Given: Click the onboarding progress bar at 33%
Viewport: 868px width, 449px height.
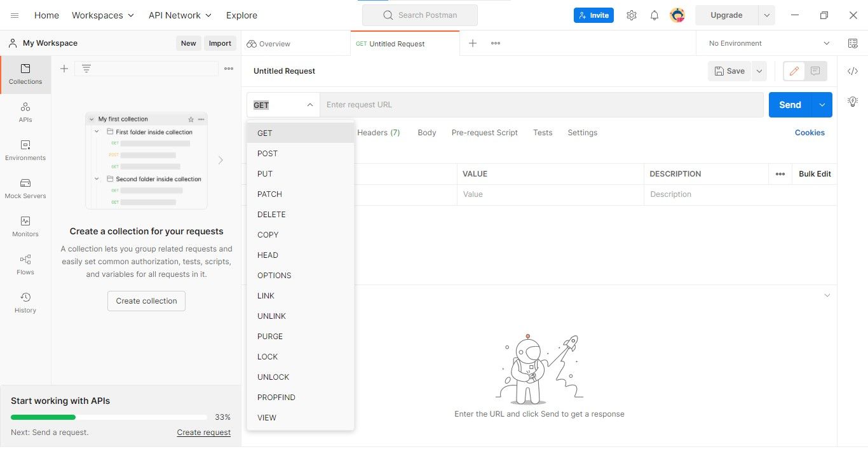Looking at the screenshot, I should (109, 417).
